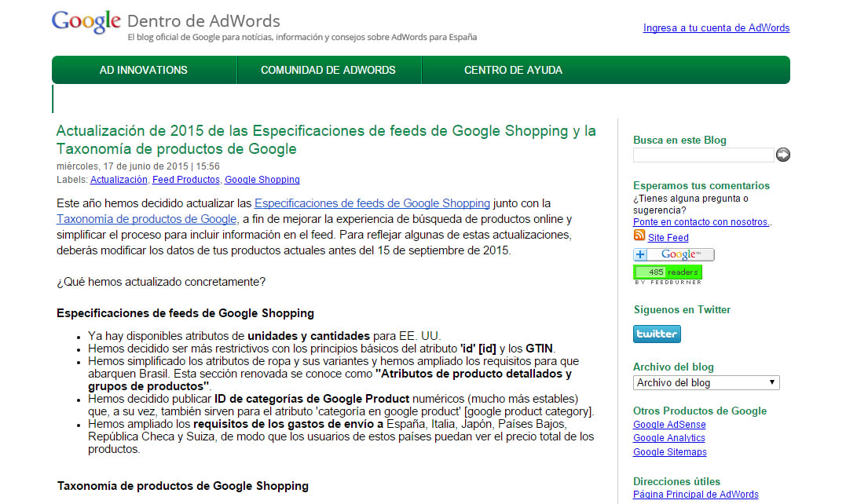The width and height of the screenshot is (846, 504).
Task: Click the orange RSS symbol next to Site Feed
Action: click(639, 237)
